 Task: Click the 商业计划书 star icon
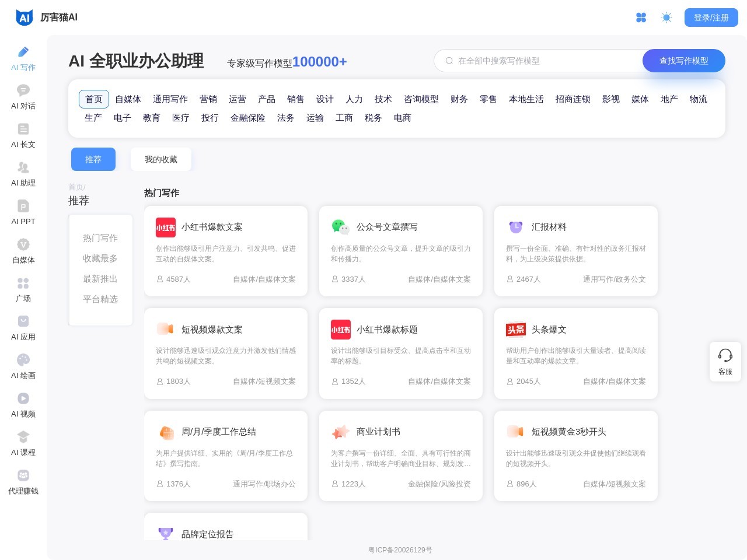tap(341, 432)
